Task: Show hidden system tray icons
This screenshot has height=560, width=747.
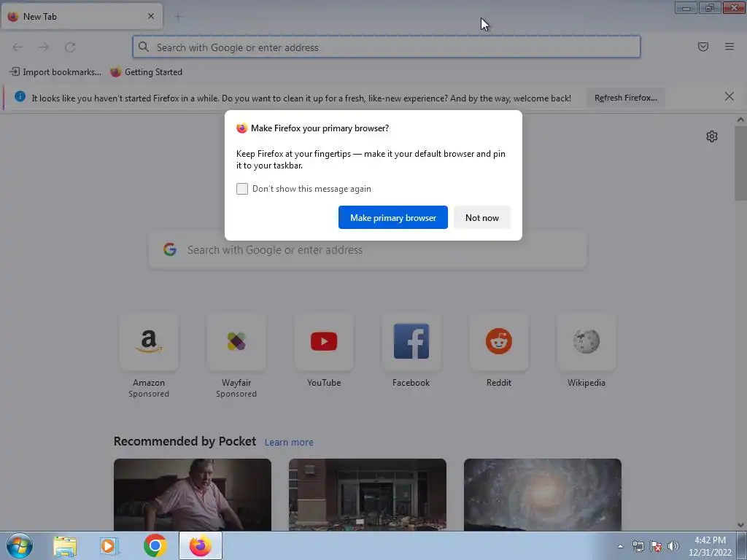Action: tap(620, 546)
